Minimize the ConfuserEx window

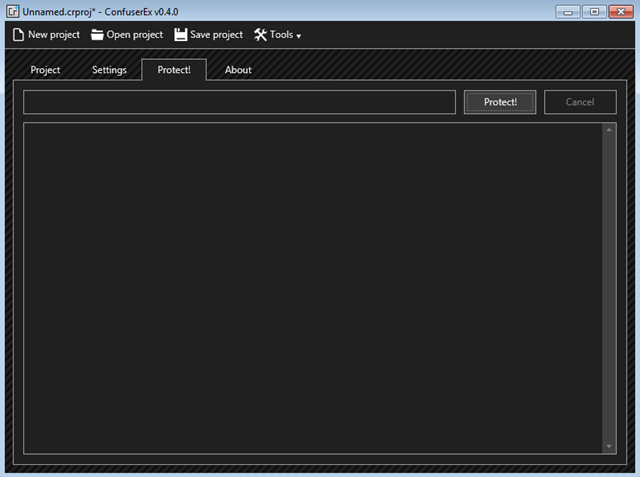[x=569, y=10]
